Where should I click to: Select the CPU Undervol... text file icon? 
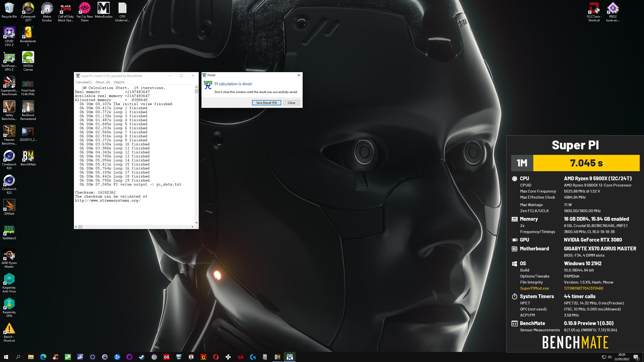[x=123, y=12]
